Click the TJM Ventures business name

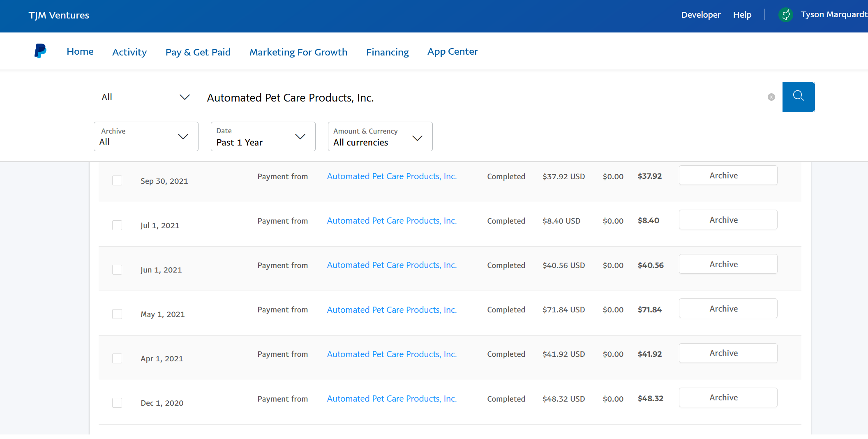click(59, 15)
